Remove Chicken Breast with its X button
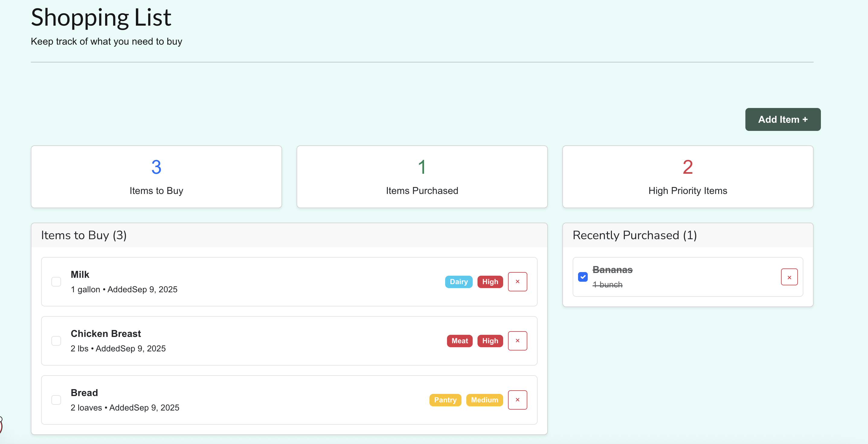The image size is (868, 444). point(517,341)
